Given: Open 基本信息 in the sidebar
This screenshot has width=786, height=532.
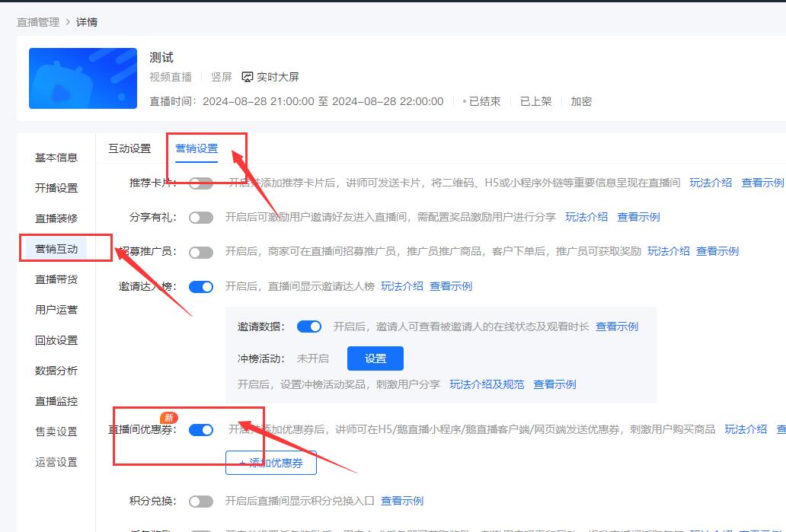Looking at the screenshot, I should tap(56, 157).
